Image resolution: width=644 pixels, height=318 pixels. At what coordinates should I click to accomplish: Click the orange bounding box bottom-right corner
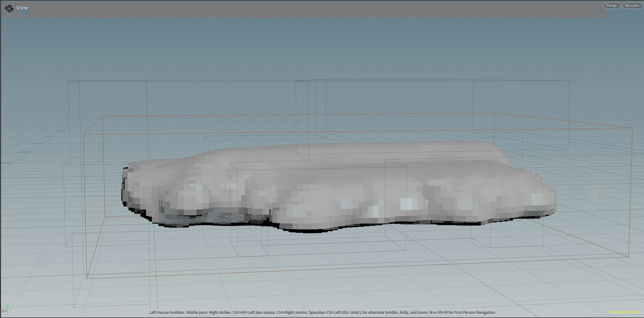628,257
